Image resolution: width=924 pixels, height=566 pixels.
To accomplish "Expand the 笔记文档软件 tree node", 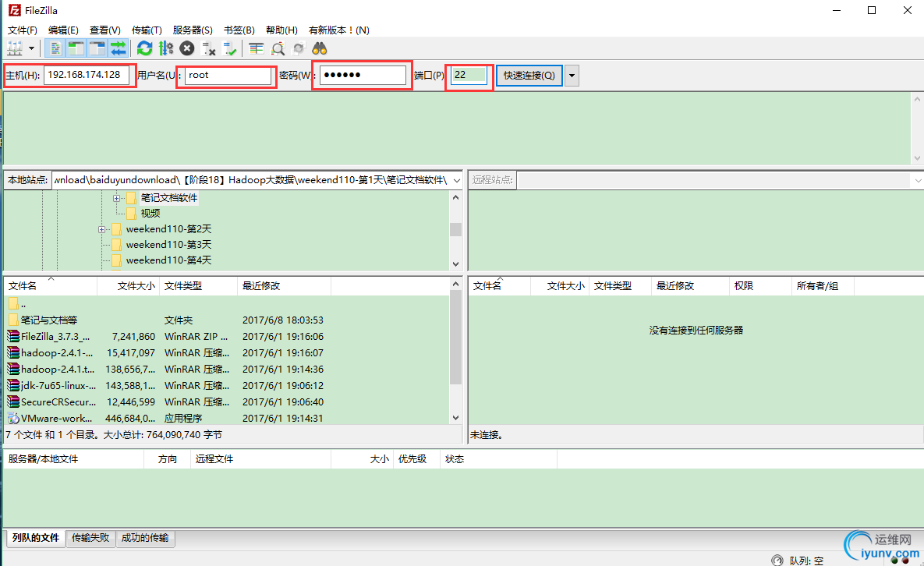I will click(116, 198).
